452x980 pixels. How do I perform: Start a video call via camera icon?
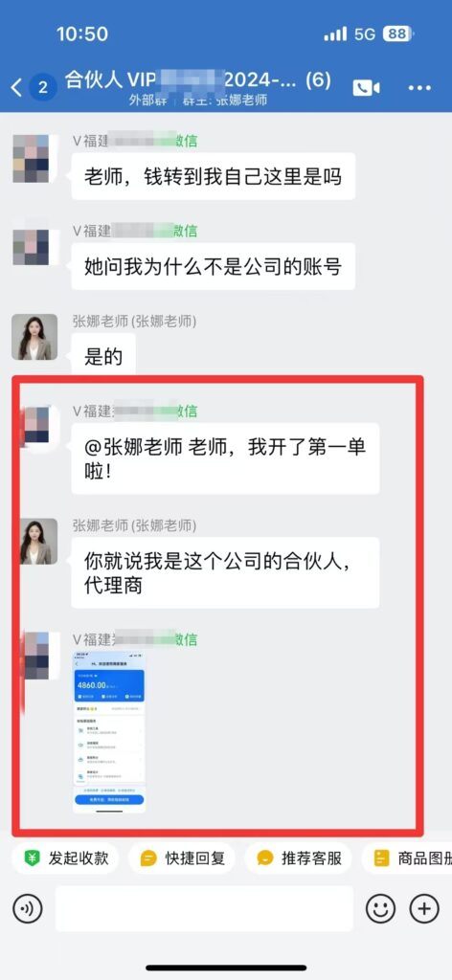click(366, 88)
